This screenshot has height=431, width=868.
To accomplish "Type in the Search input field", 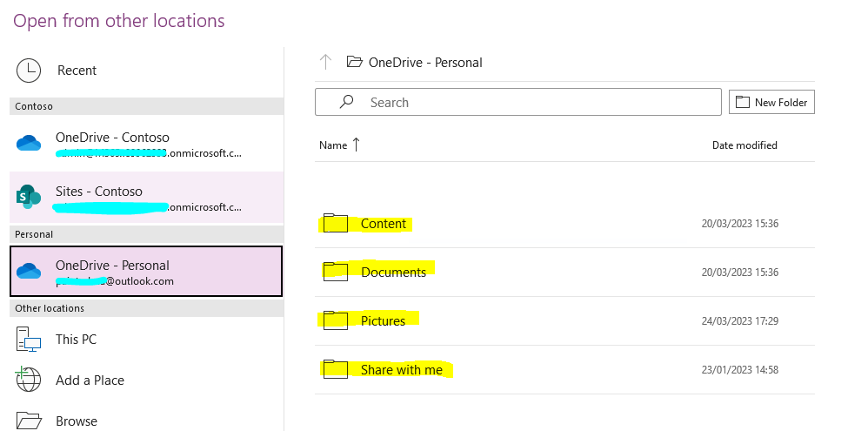I will tap(539, 102).
